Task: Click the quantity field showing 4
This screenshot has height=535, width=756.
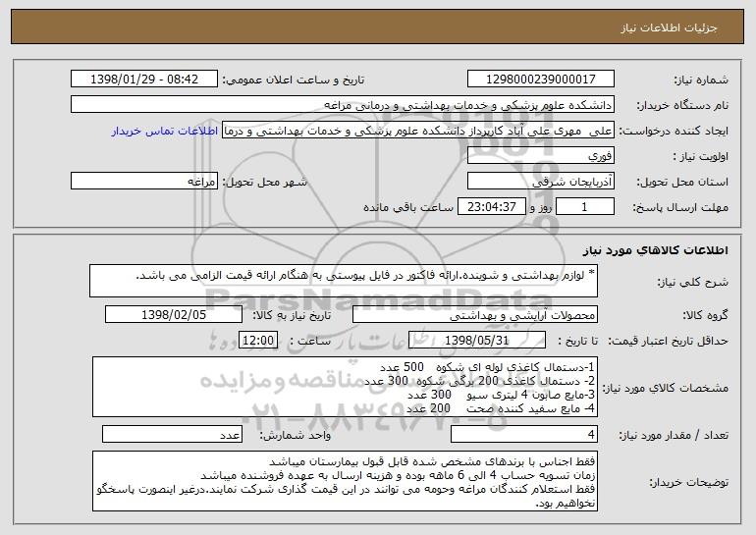Action: pyautogui.click(x=524, y=434)
